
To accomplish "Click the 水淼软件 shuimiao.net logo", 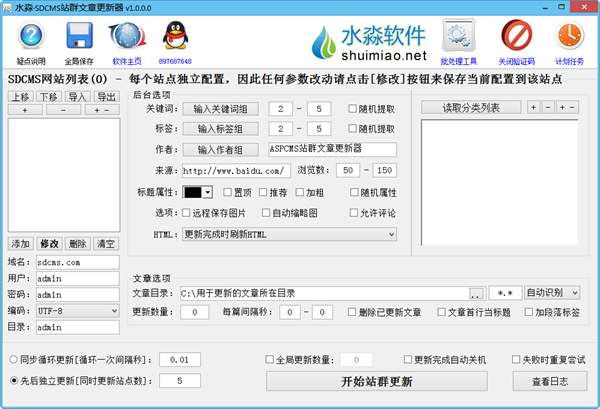I will point(369,42).
